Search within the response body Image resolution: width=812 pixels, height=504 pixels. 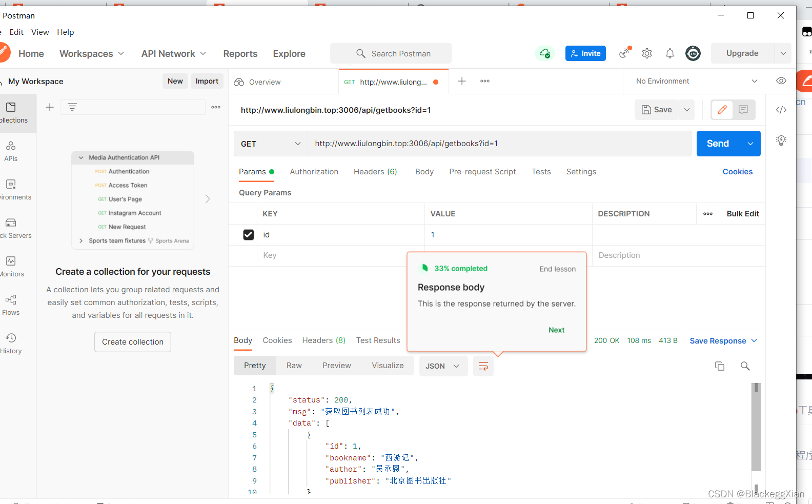(745, 366)
